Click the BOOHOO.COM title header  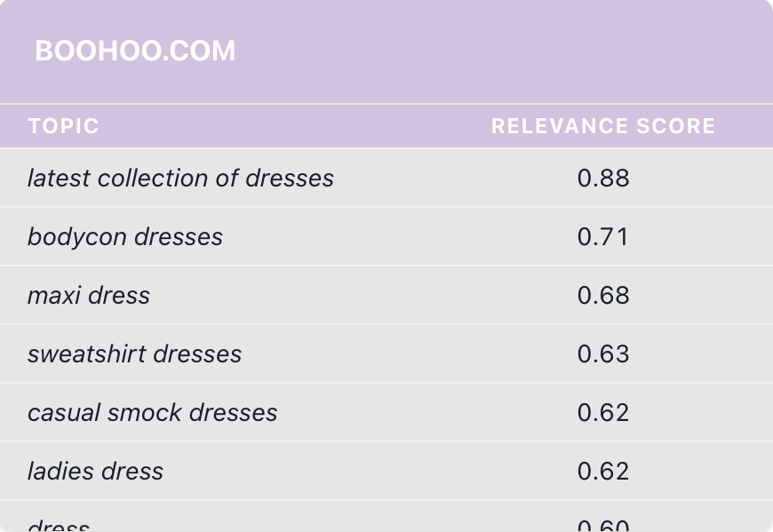[x=136, y=51]
